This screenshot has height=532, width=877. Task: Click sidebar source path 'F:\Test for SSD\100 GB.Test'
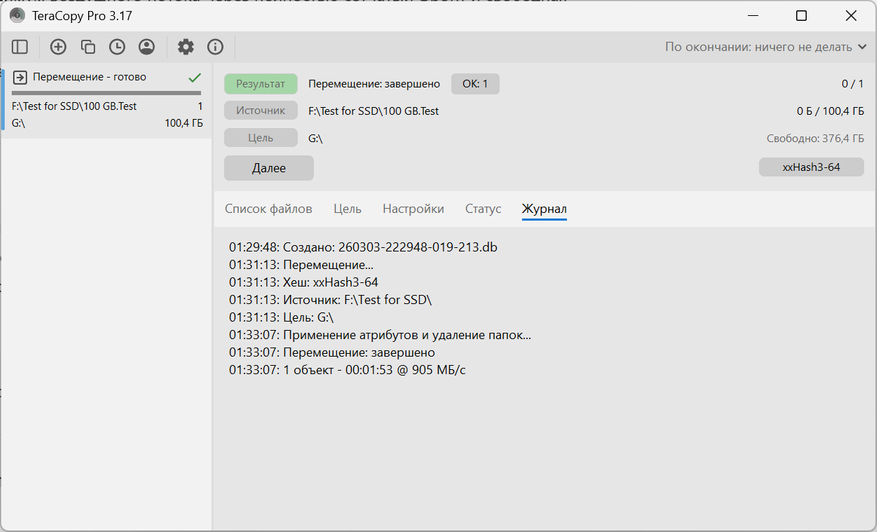[74, 106]
